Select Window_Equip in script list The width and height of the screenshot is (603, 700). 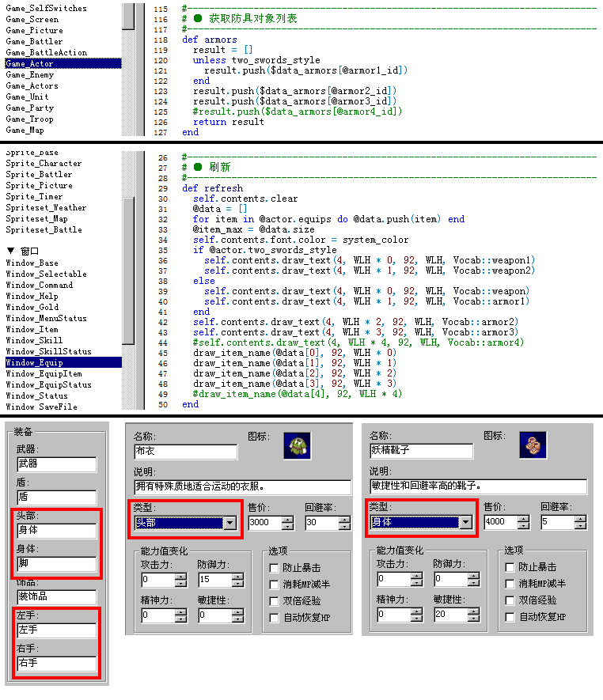tap(63, 362)
